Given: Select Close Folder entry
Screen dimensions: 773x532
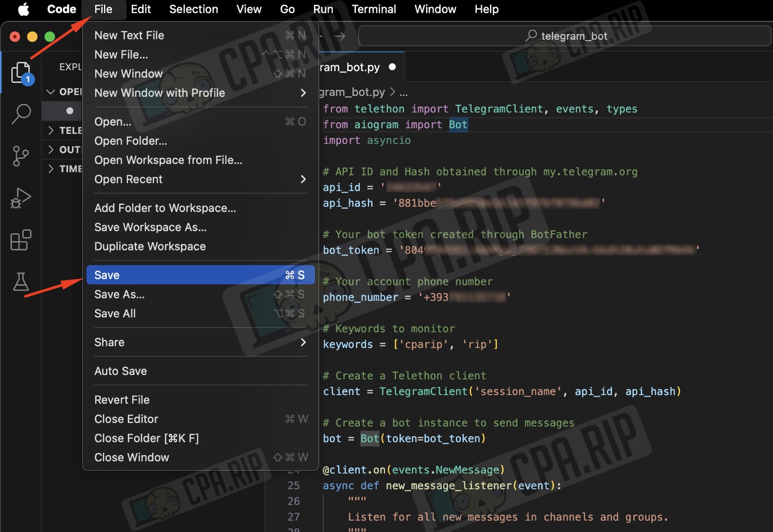Looking at the screenshot, I should point(200,438).
